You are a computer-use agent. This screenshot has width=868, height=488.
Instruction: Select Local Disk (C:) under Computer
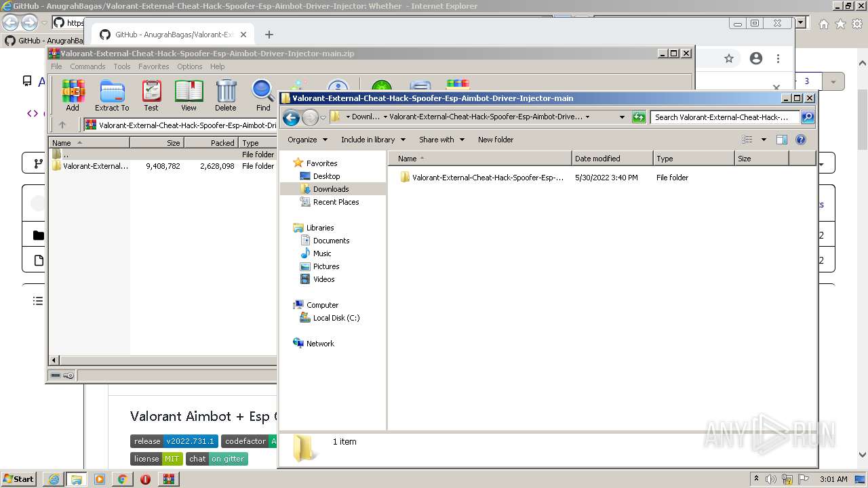[336, 318]
